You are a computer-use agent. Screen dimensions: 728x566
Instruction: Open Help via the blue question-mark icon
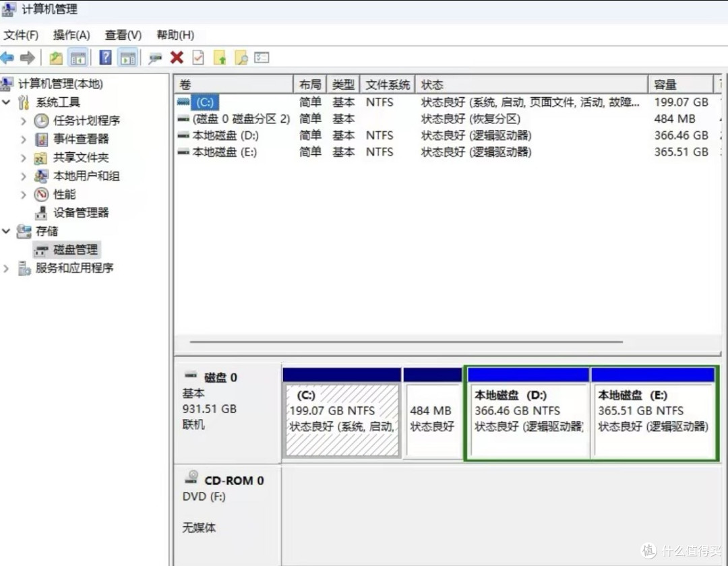(x=106, y=57)
